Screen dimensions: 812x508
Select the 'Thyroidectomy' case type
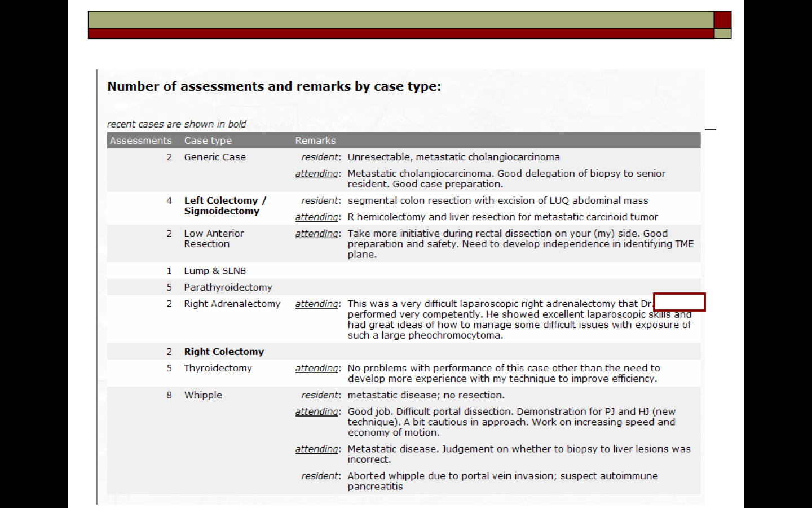(x=218, y=368)
